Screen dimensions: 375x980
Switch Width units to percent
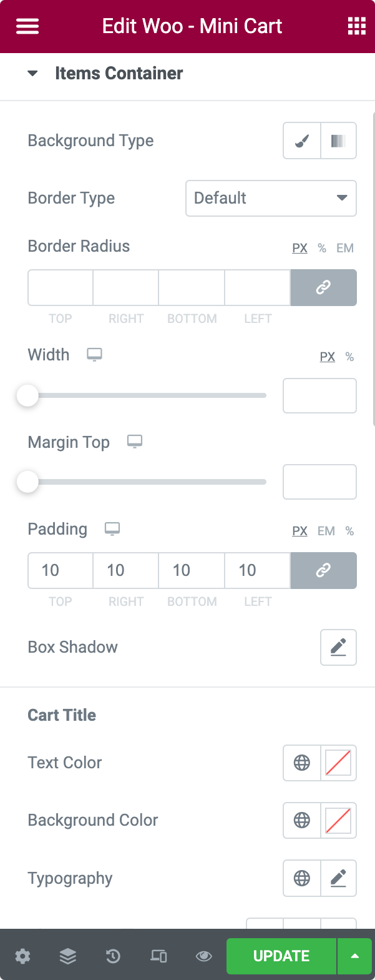click(x=349, y=357)
